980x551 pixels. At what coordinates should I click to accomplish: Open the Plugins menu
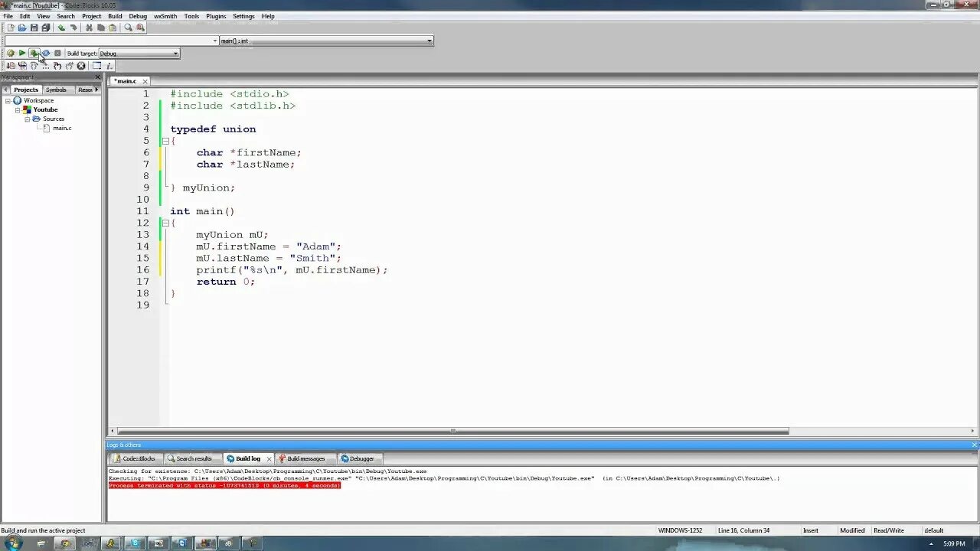coord(216,16)
